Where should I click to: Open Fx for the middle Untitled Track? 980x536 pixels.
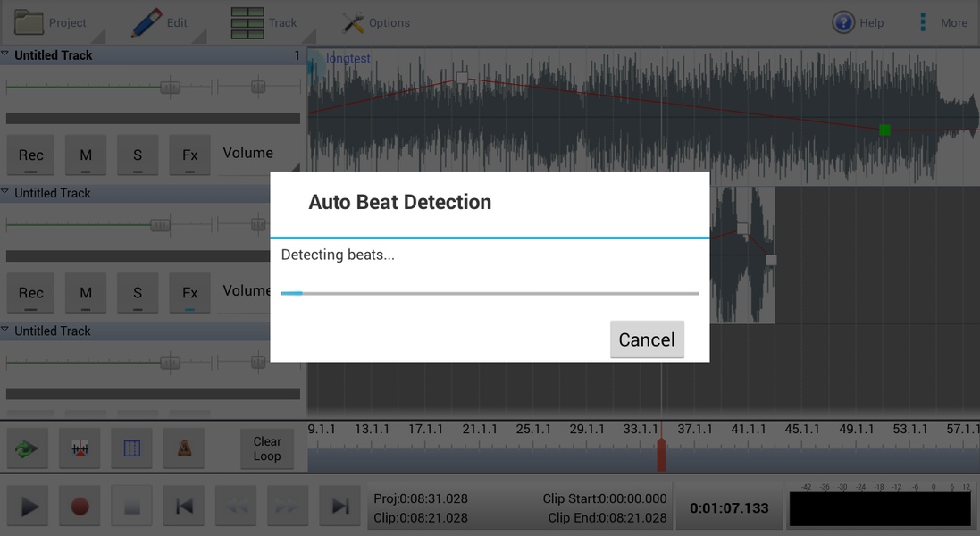tap(190, 293)
